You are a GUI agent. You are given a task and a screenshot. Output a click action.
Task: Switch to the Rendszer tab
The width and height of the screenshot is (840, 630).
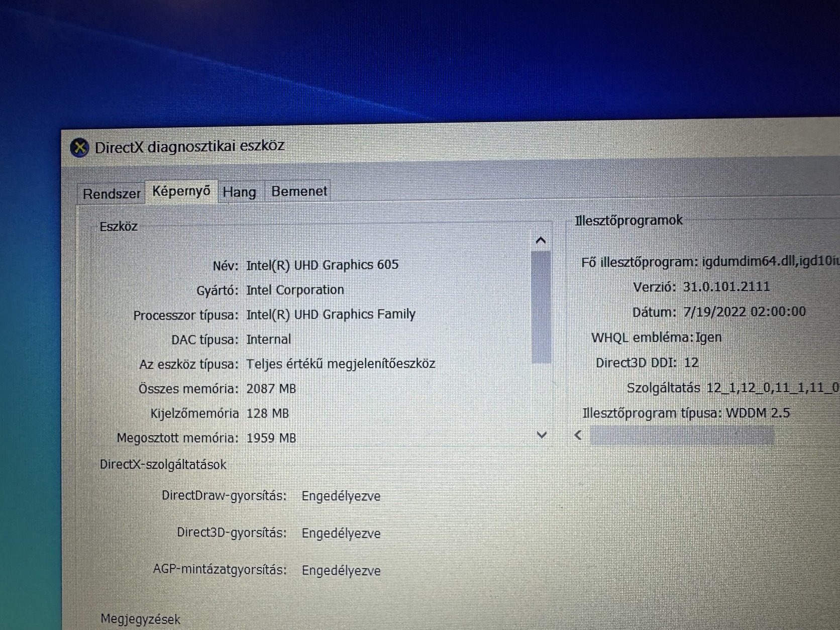(112, 193)
